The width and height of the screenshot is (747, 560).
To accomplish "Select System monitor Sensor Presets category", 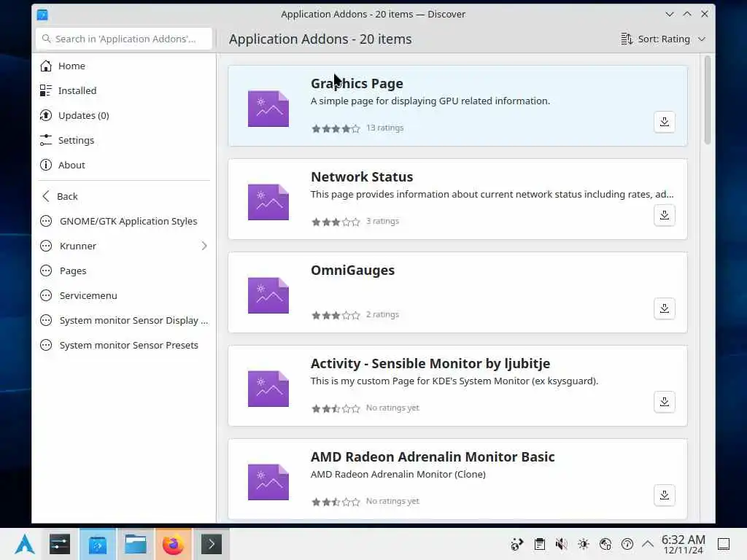I will tap(124, 345).
